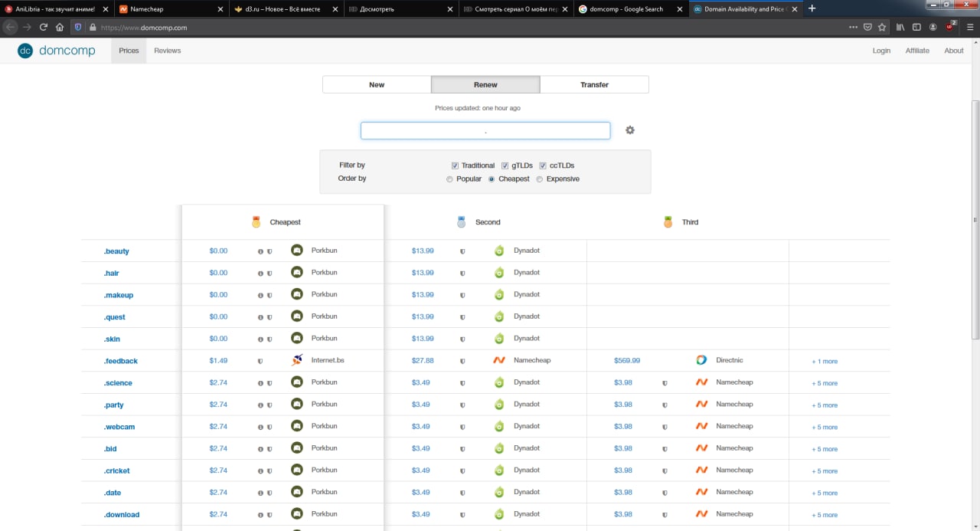Expand '+ 5 more' in the .party row
The width and height of the screenshot is (980, 531).
point(825,405)
